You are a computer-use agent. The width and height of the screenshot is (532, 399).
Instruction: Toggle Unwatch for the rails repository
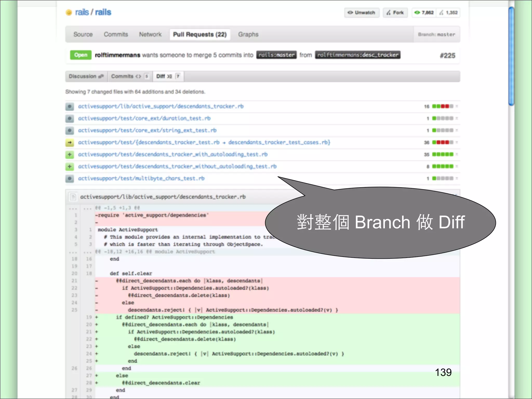click(362, 12)
